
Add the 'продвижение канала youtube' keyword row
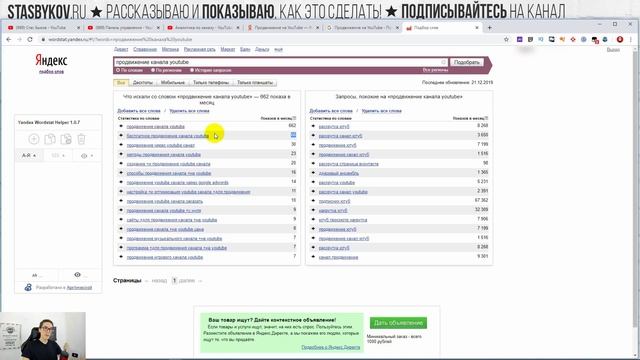121,126
